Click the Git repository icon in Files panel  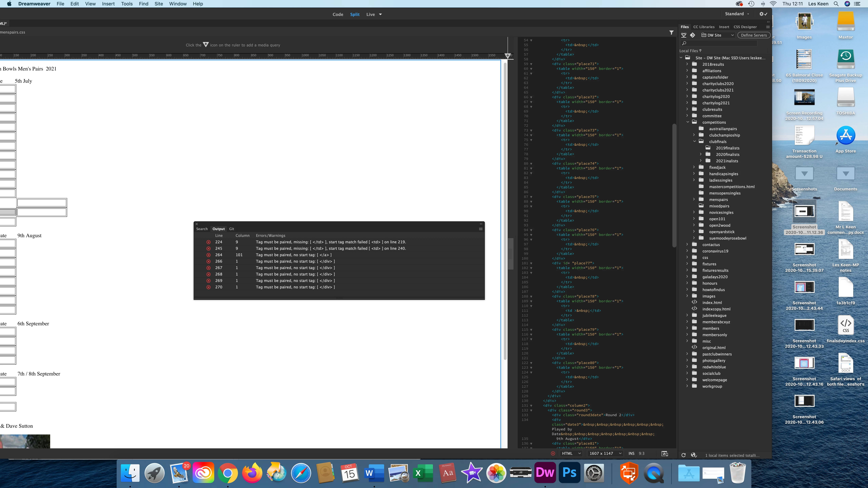(x=692, y=35)
